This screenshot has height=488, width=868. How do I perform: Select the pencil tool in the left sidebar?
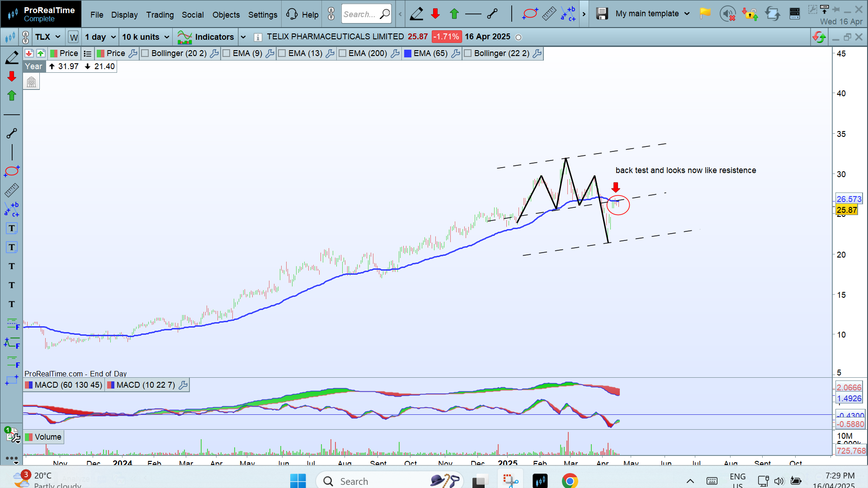[x=12, y=57]
